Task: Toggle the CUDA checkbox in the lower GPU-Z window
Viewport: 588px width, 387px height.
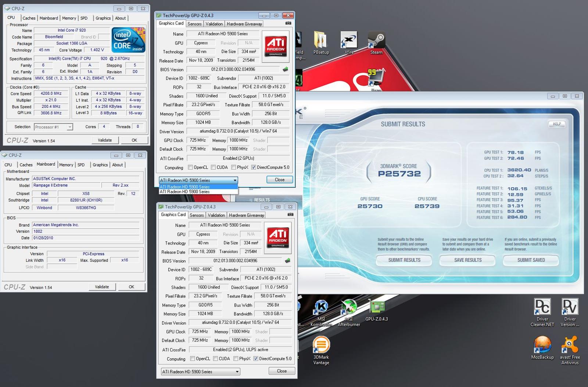Action: [215, 359]
